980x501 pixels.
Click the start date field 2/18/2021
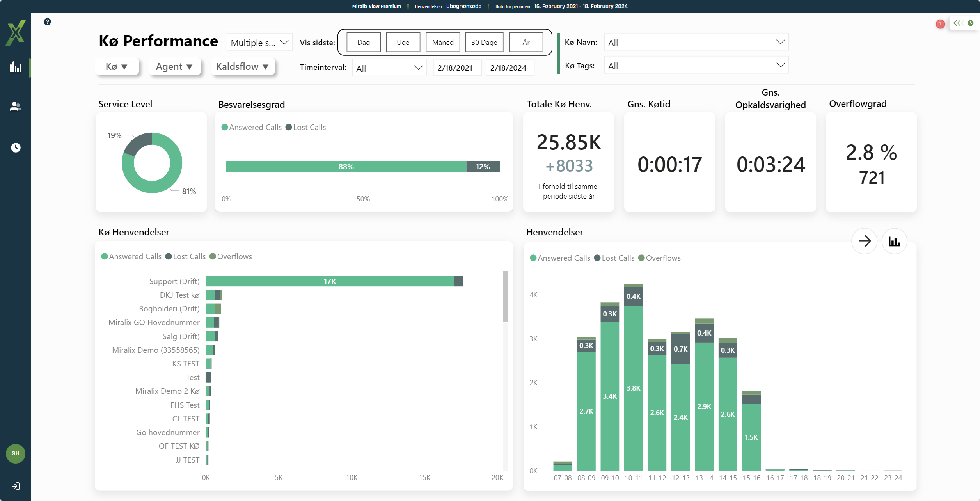pyautogui.click(x=455, y=68)
